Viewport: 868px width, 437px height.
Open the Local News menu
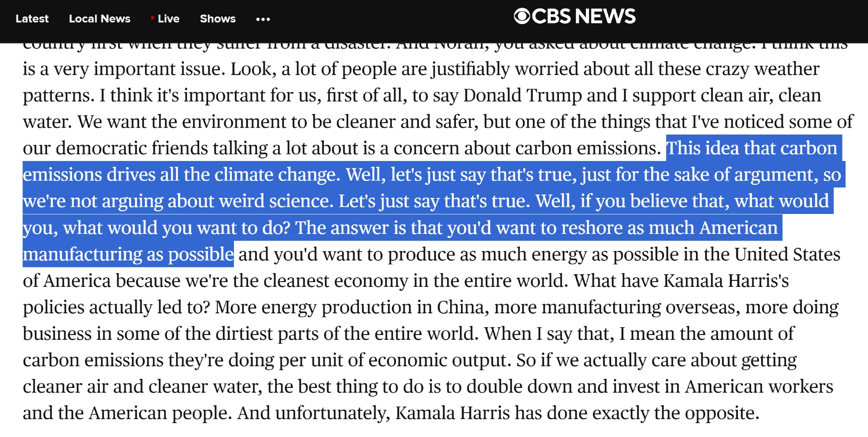click(x=99, y=19)
